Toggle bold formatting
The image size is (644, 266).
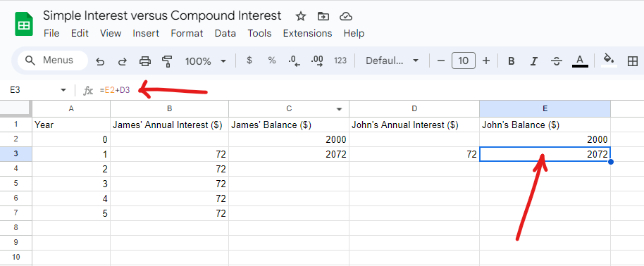point(512,62)
